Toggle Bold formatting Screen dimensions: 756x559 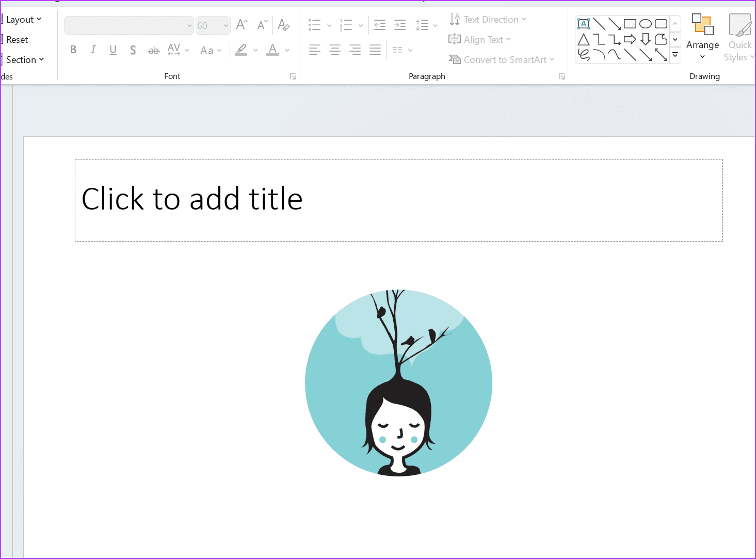point(73,50)
